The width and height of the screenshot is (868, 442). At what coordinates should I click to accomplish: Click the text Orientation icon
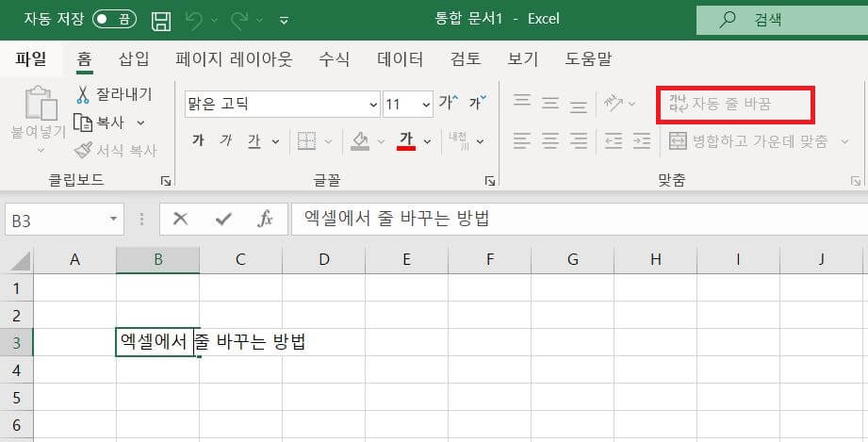pos(613,103)
